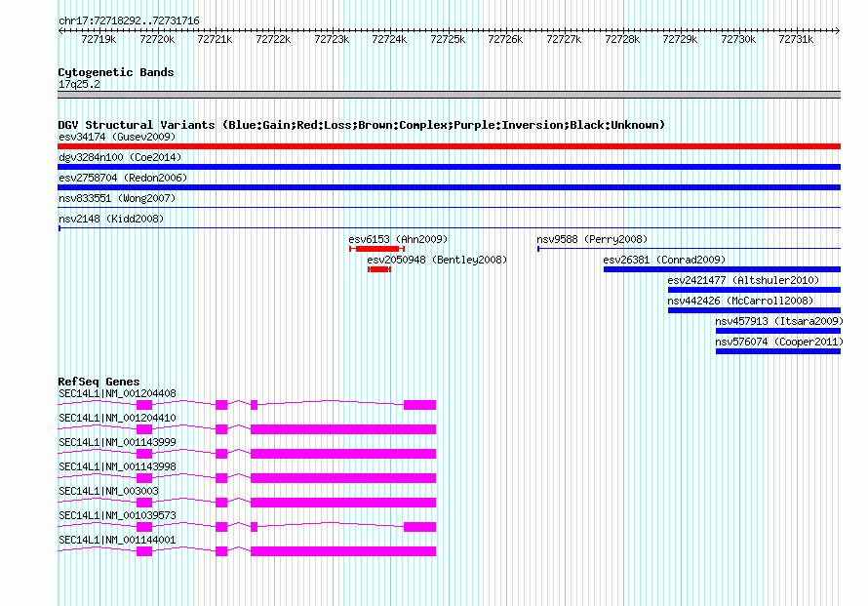Image resolution: width=868 pixels, height=606 pixels.
Task: Click large exon of SEC14L1 NM_001143998
Action: (x=343, y=478)
